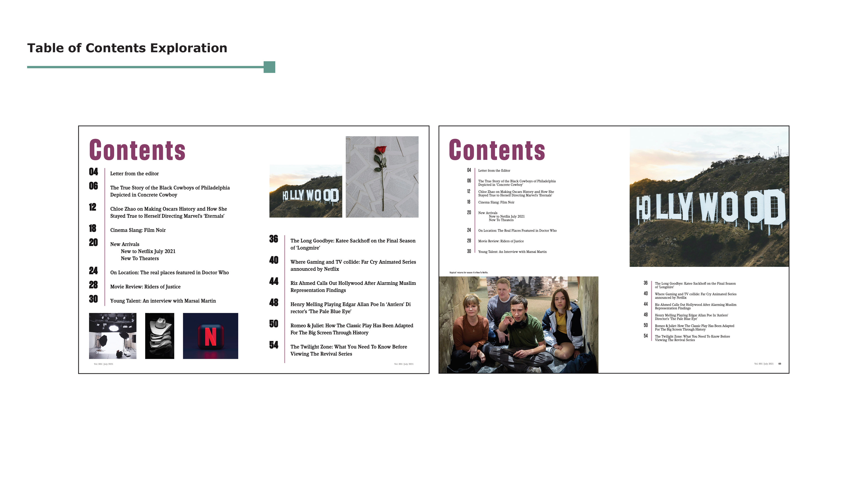868x488 pixels.
Task: Click 'Movie Review: Riders of Justice' left entry
Action: coord(145,287)
